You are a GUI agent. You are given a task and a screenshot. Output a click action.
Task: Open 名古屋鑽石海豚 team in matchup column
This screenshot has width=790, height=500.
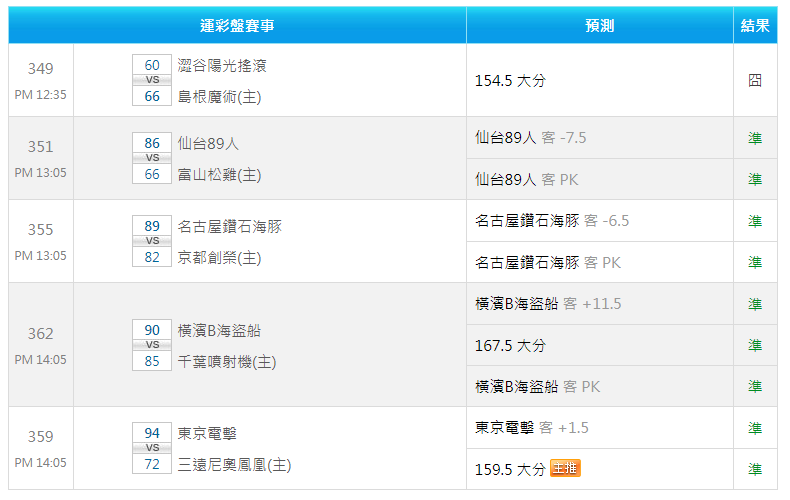point(230,226)
